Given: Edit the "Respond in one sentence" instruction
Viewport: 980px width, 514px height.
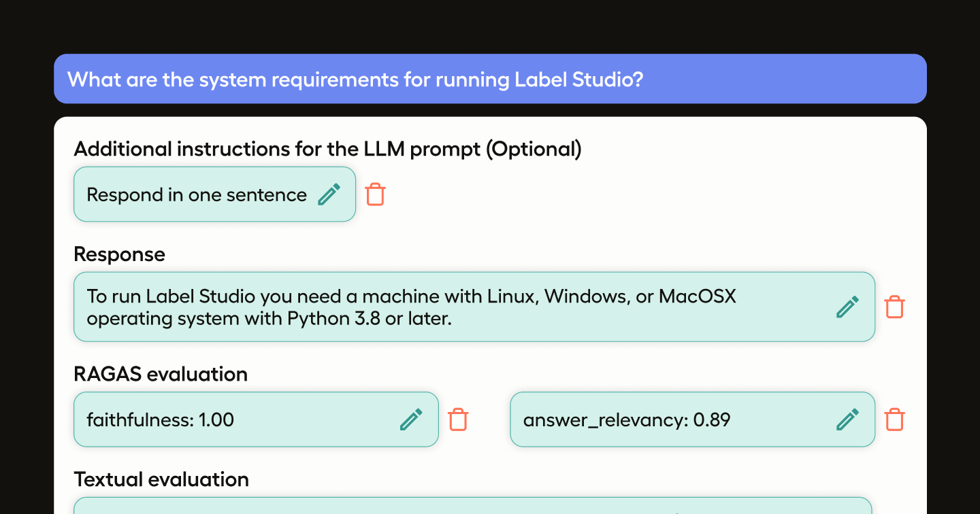Looking at the screenshot, I should coord(329,194).
